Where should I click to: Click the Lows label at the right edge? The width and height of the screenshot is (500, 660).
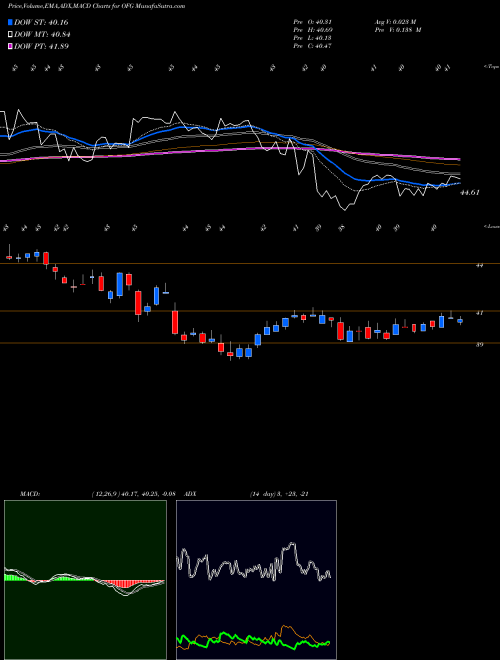pyautogui.click(x=491, y=226)
